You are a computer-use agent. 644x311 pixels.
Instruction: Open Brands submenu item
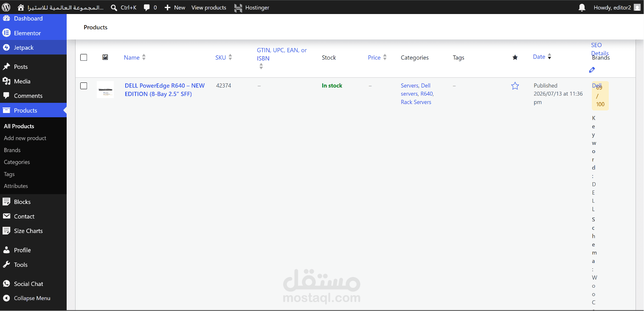[12, 150]
